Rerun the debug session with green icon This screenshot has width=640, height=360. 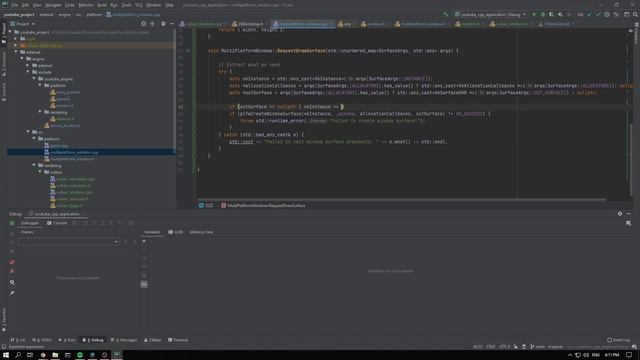click(12, 223)
